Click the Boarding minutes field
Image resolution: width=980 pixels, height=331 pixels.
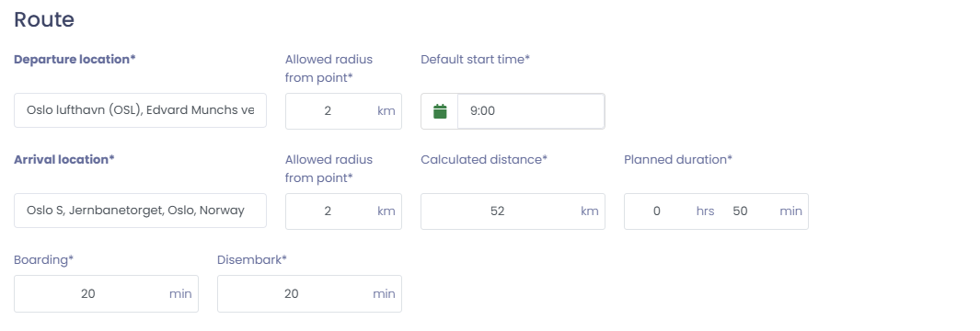pyautogui.click(x=106, y=293)
